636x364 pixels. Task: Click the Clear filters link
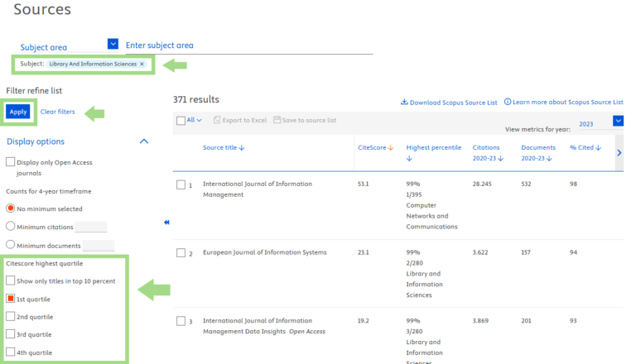(57, 112)
